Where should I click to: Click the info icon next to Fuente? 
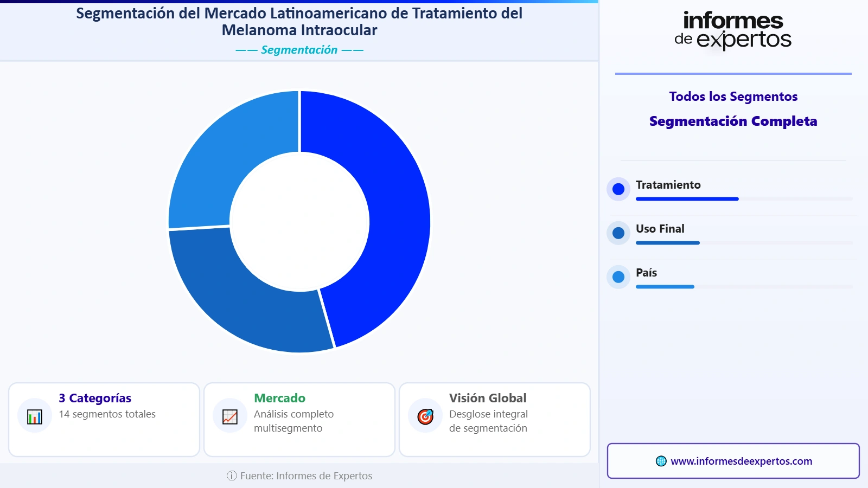point(232,476)
